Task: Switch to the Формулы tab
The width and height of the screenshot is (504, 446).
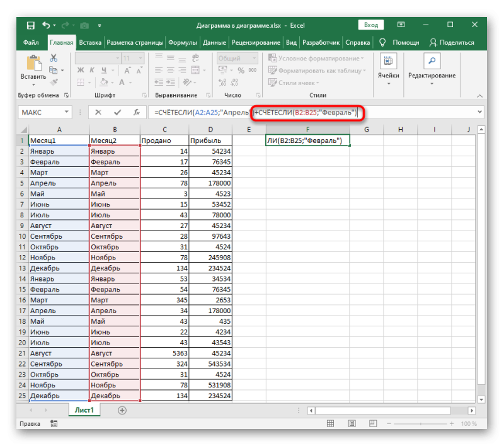Action: [x=183, y=42]
